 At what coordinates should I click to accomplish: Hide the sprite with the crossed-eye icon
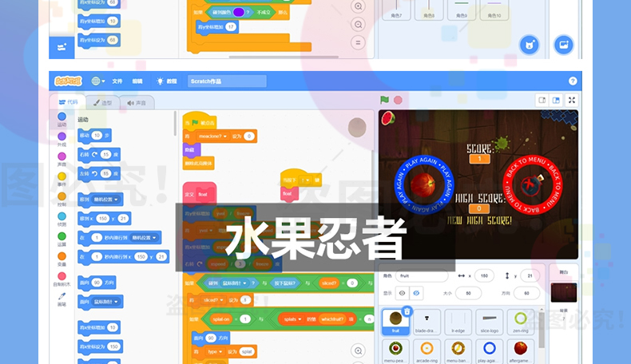coord(416,293)
